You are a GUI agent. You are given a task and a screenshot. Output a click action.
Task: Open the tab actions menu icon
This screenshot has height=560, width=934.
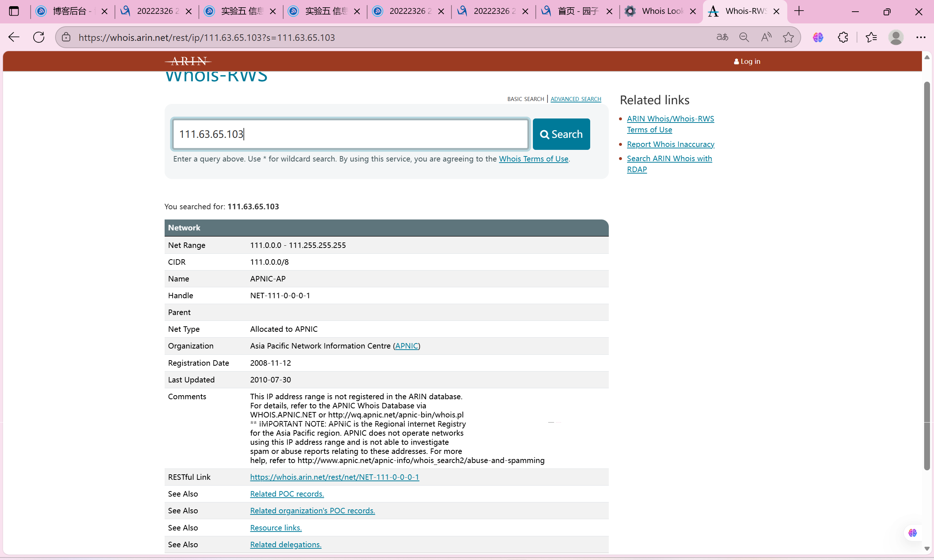(14, 11)
